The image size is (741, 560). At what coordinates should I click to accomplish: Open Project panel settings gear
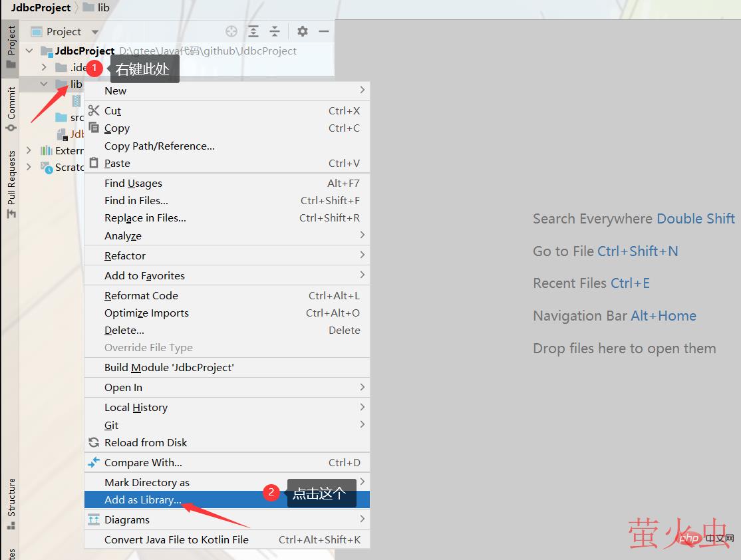303,31
